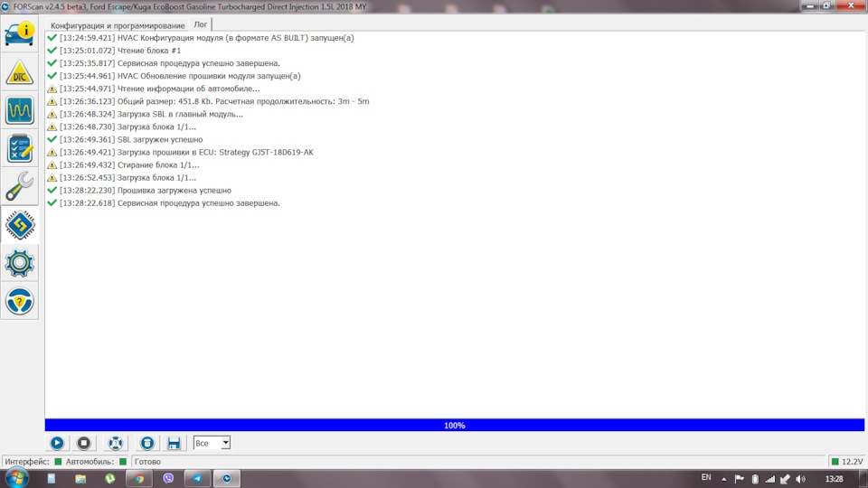Save the log with the floppy disk icon

coord(174,443)
